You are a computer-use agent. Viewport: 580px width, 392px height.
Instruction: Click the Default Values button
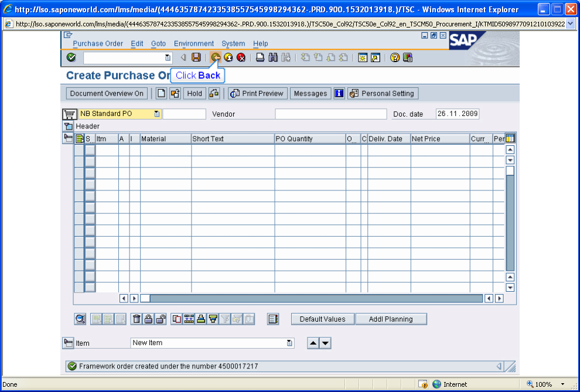pyautogui.click(x=323, y=319)
